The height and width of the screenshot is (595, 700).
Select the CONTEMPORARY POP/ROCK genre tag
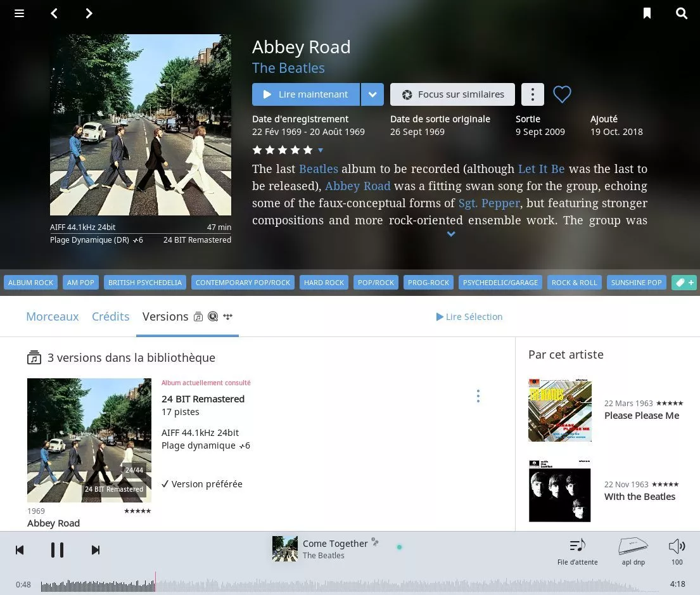(x=243, y=283)
